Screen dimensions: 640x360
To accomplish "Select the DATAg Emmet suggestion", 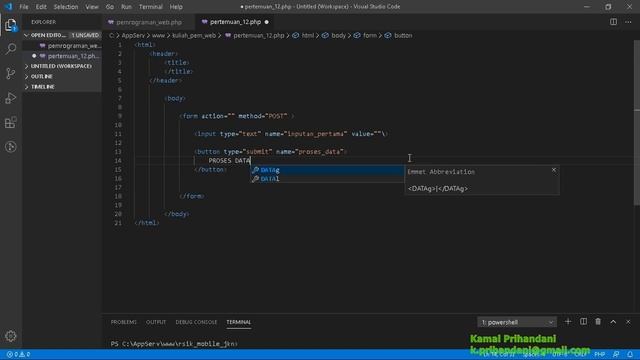I will point(327,170).
